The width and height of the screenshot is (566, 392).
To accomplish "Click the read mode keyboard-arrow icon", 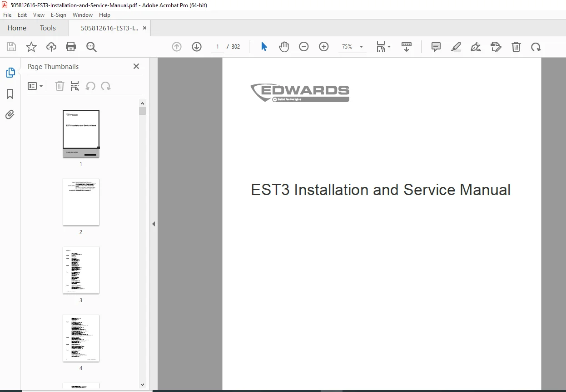I will pyautogui.click(x=407, y=47).
